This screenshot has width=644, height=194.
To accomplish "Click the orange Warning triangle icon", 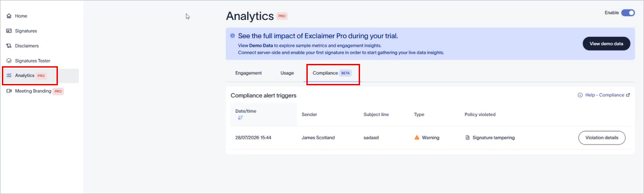I will 417,138.
